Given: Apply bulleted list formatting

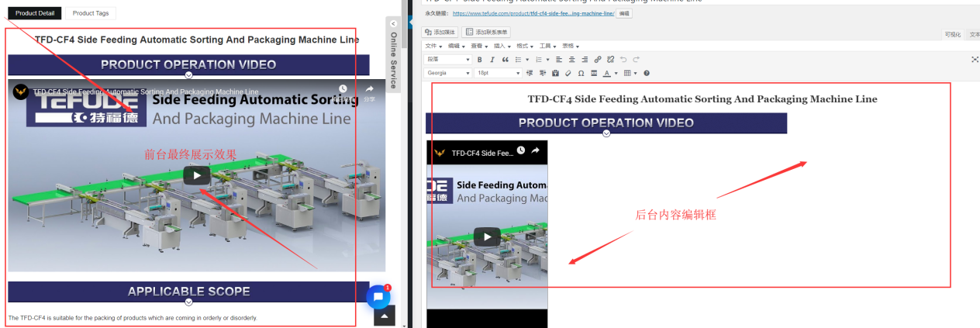Looking at the screenshot, I should [518, 60].
